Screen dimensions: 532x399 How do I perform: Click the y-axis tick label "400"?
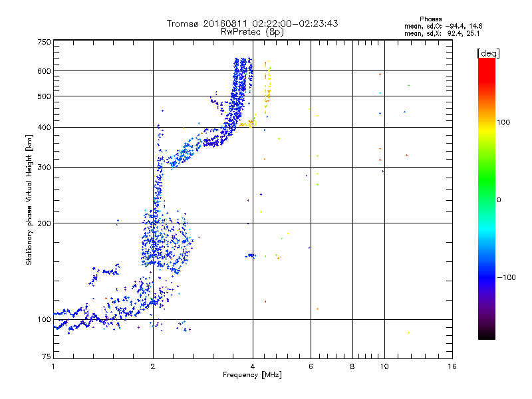(44, 127)
